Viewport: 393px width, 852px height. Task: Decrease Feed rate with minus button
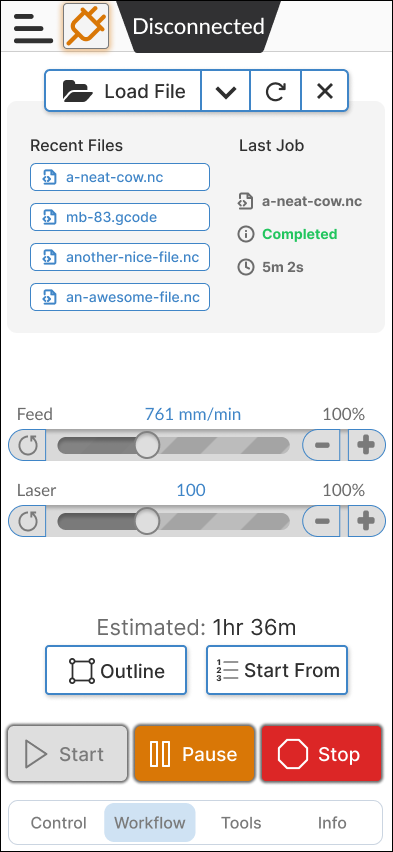(322, 446)
